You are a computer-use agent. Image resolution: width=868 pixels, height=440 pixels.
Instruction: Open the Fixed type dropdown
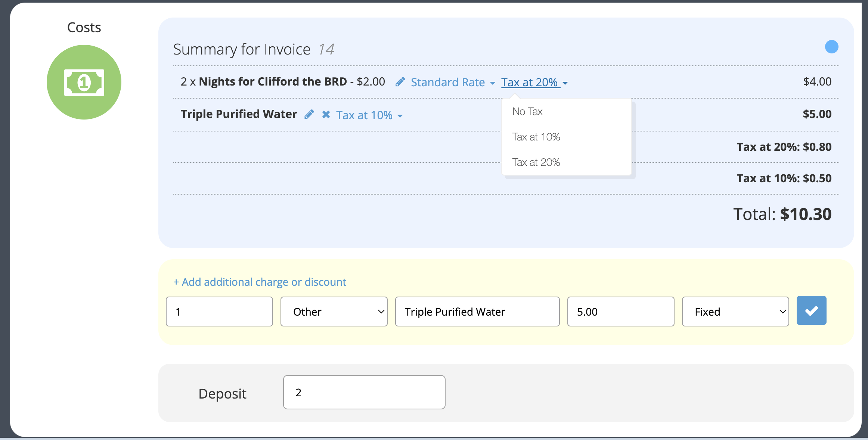click(735, 312)
